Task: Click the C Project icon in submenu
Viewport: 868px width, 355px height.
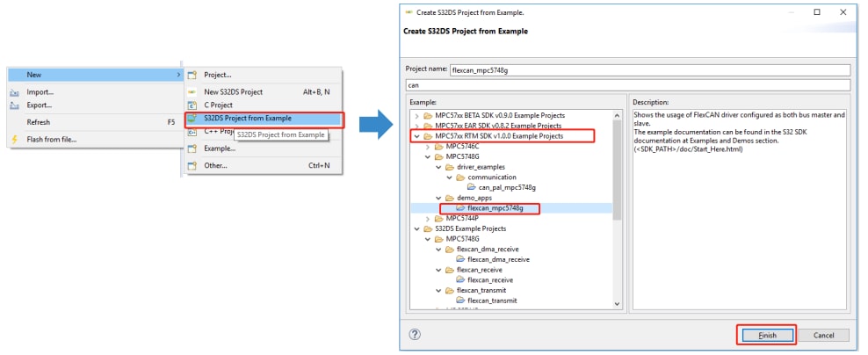Action: click(192, 105)
